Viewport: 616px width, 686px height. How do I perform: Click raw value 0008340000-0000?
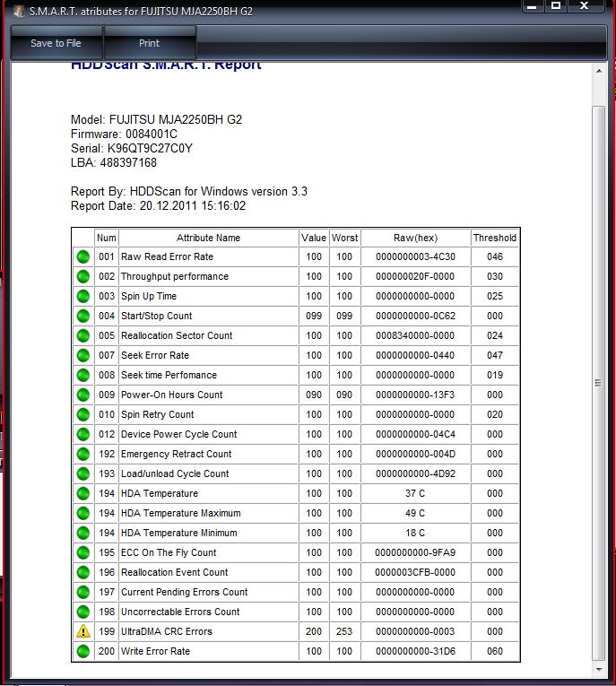pos(415,335)
